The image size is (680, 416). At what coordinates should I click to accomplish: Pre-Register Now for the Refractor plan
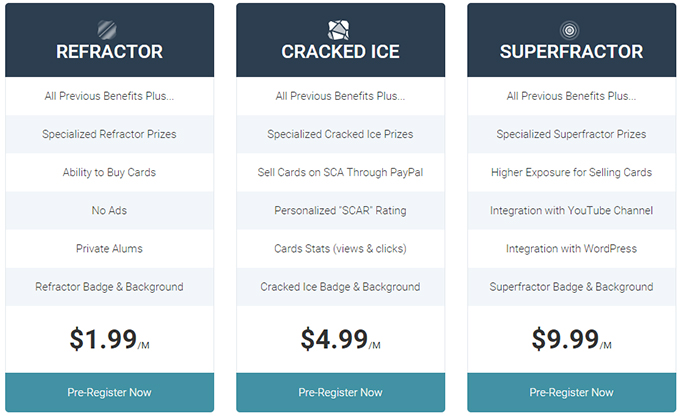click(x=109, y=392)
